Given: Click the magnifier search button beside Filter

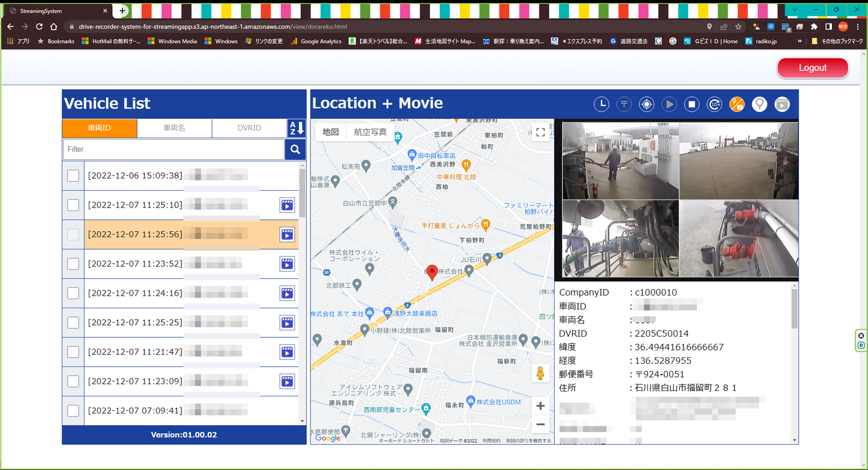Looking at the screenshot, I should pyautogui.click(x=295, y=150).
